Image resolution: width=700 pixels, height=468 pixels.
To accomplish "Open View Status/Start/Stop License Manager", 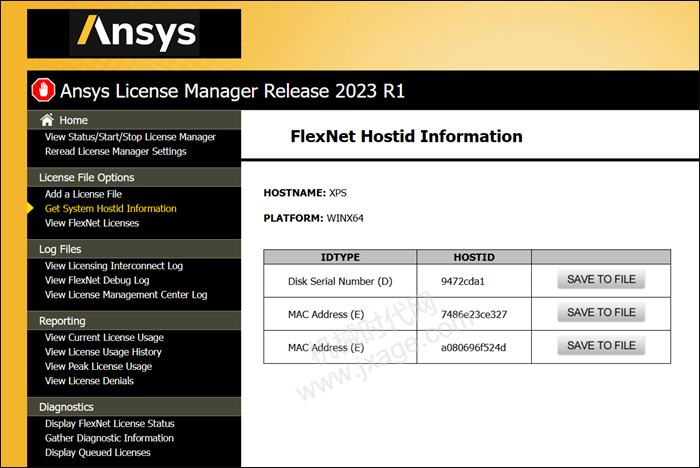I will [130, 137].
